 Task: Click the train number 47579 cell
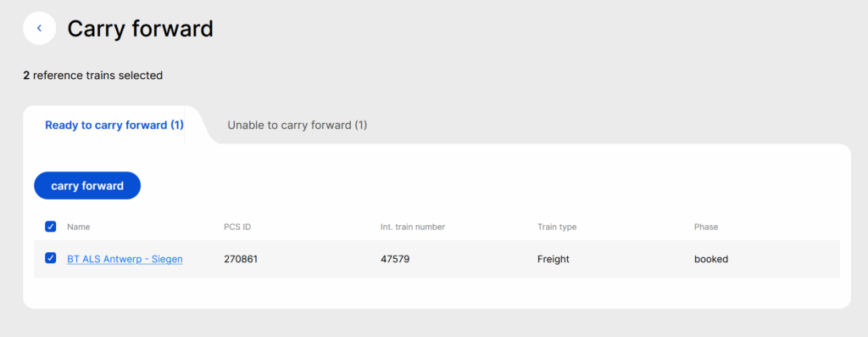[395, 259]
